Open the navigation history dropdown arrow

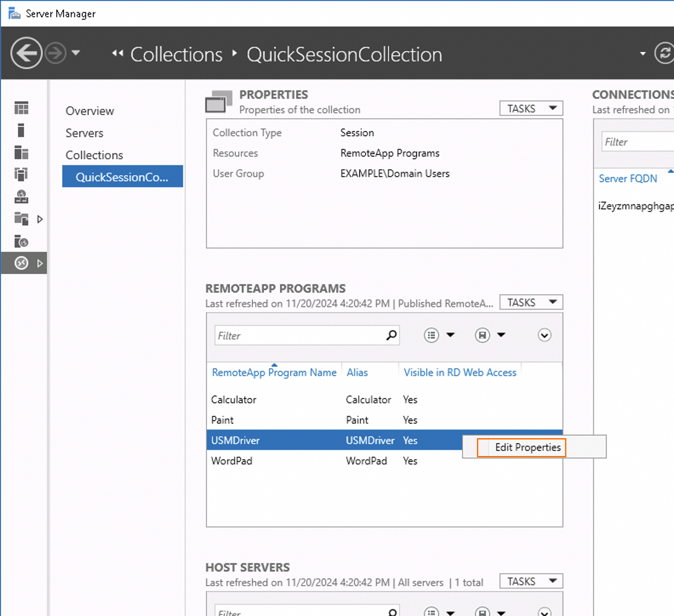pos(76,53)
